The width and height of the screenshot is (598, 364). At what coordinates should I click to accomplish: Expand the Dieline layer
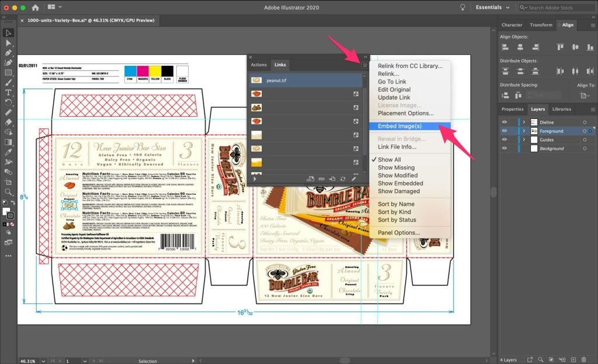(x=524, y=123)
